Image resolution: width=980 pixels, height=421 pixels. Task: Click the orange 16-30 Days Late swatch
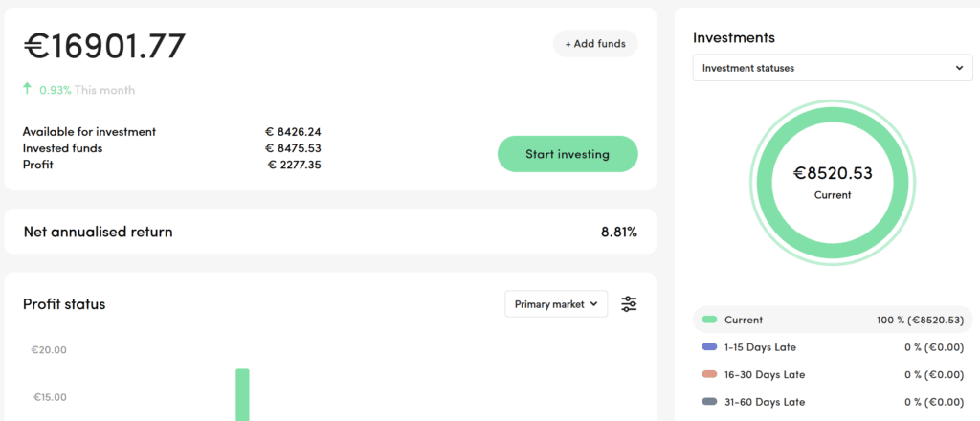click(709, 374)
